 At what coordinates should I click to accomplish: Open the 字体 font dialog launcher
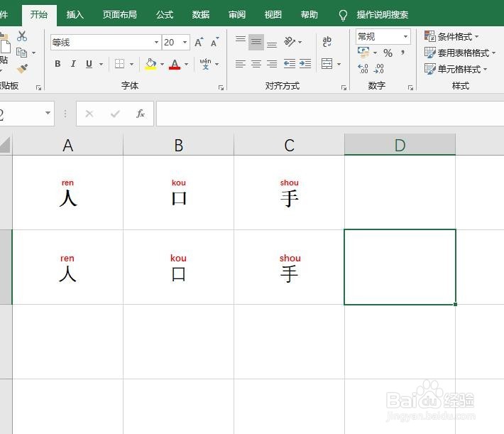[x=221, y=87]
